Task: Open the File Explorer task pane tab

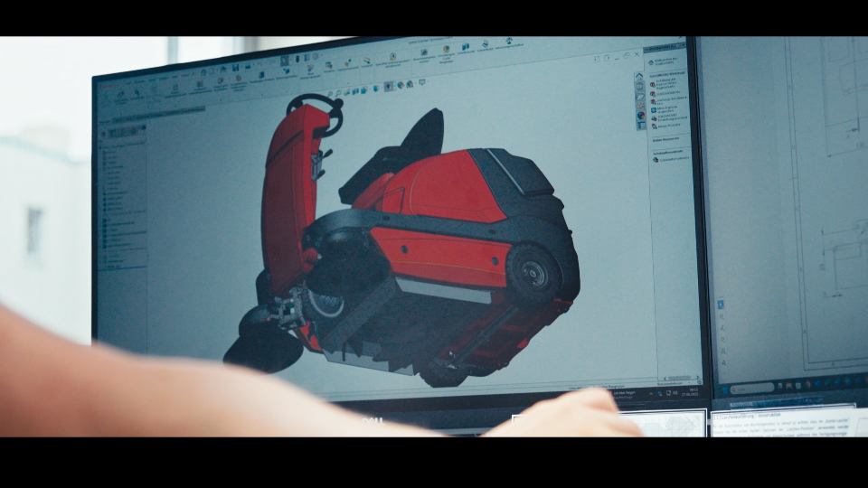Action: 639,96
